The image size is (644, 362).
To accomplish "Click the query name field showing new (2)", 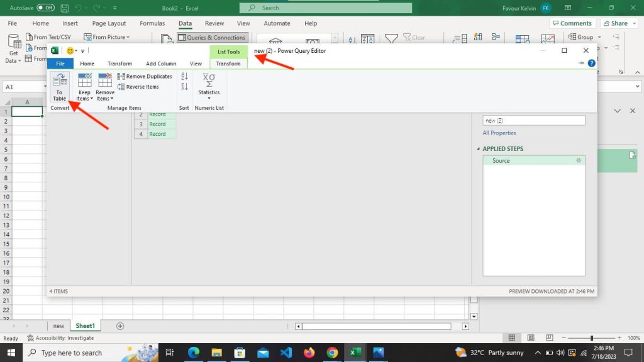I will [x=533, y=119].
